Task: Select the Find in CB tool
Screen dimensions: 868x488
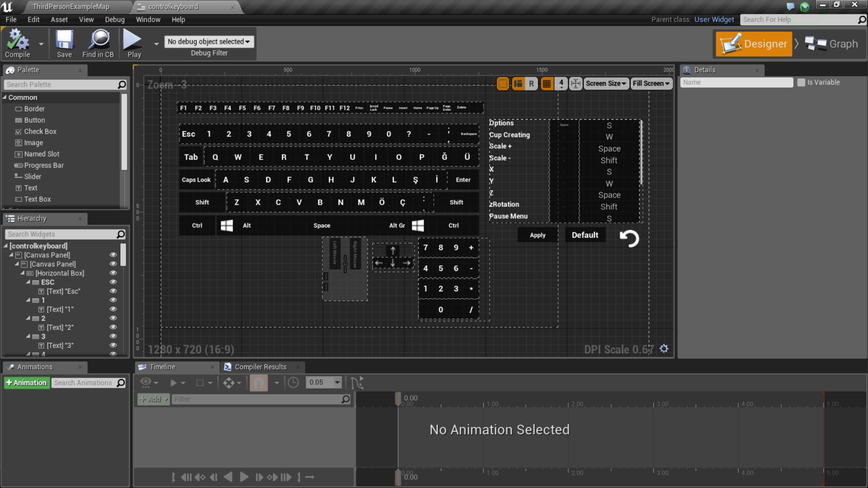Action: [x=98, y=43]
